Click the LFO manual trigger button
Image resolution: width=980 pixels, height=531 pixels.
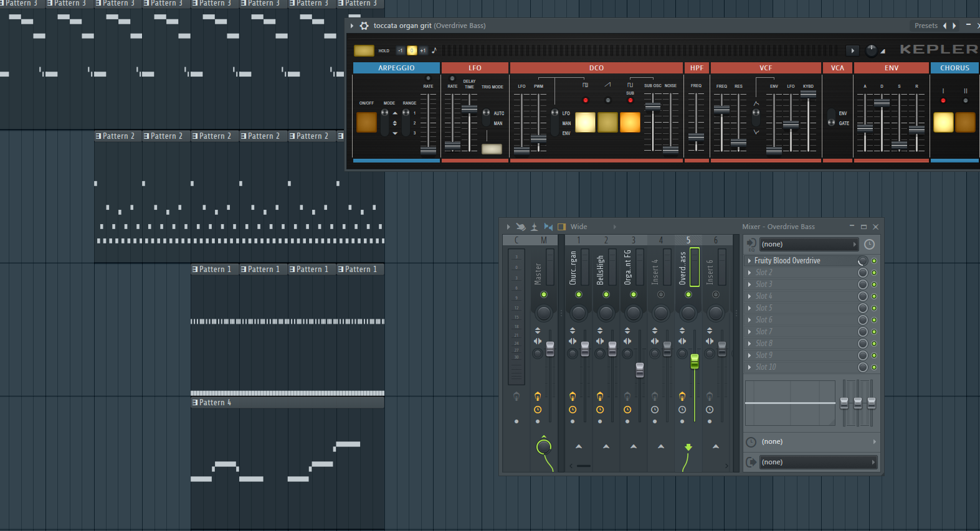[x=492, y=149]
